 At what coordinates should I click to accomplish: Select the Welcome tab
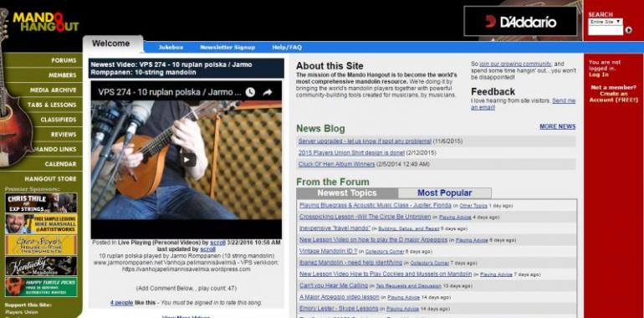pos(111,44)
